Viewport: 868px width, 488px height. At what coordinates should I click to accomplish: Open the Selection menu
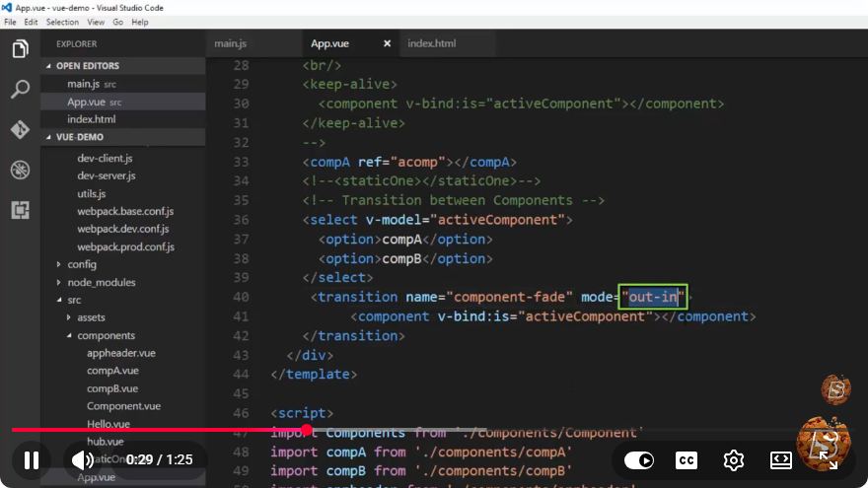(x=62, y=22)
